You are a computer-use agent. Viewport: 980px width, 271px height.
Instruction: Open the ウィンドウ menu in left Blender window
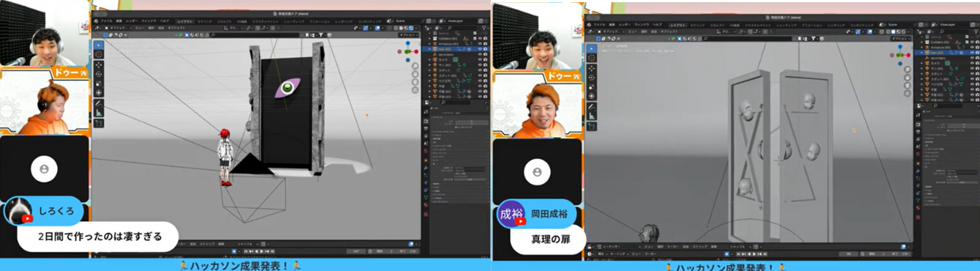(x=149, y=21)
